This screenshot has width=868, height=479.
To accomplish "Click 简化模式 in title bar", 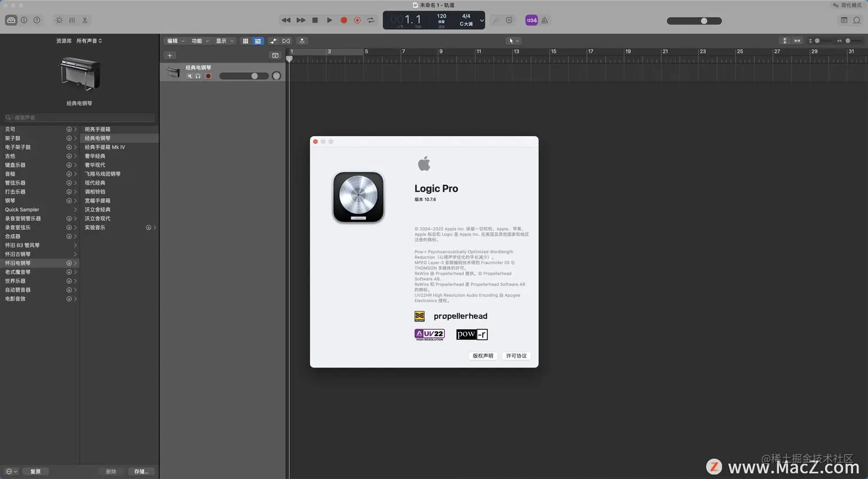I will 847,5.
